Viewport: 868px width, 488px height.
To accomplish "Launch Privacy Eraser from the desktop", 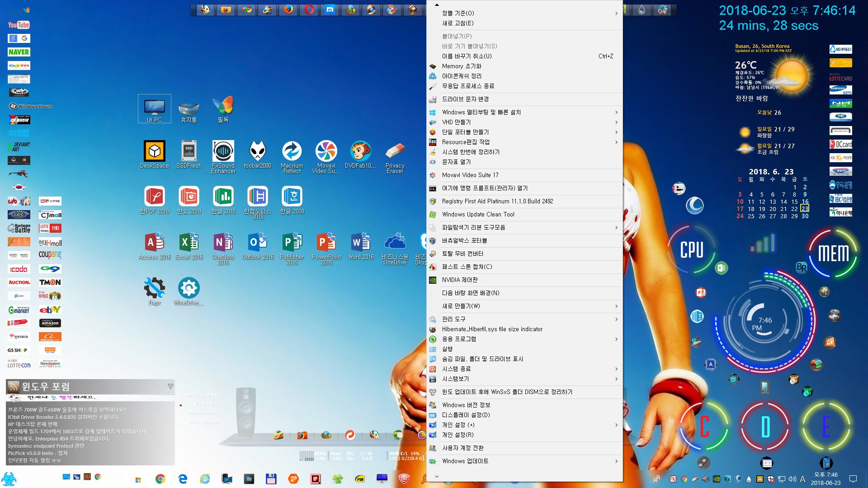I will (395, 156).
